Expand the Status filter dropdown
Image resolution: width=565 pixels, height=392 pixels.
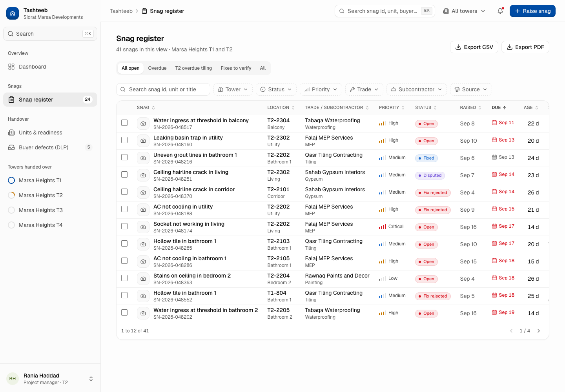276,89
